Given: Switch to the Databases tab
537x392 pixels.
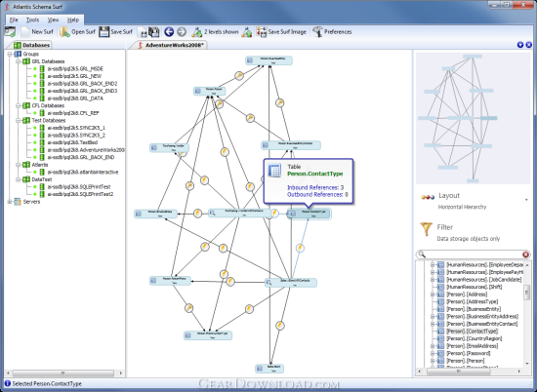Looking at the screenshot, I should (x=32, y=45).
